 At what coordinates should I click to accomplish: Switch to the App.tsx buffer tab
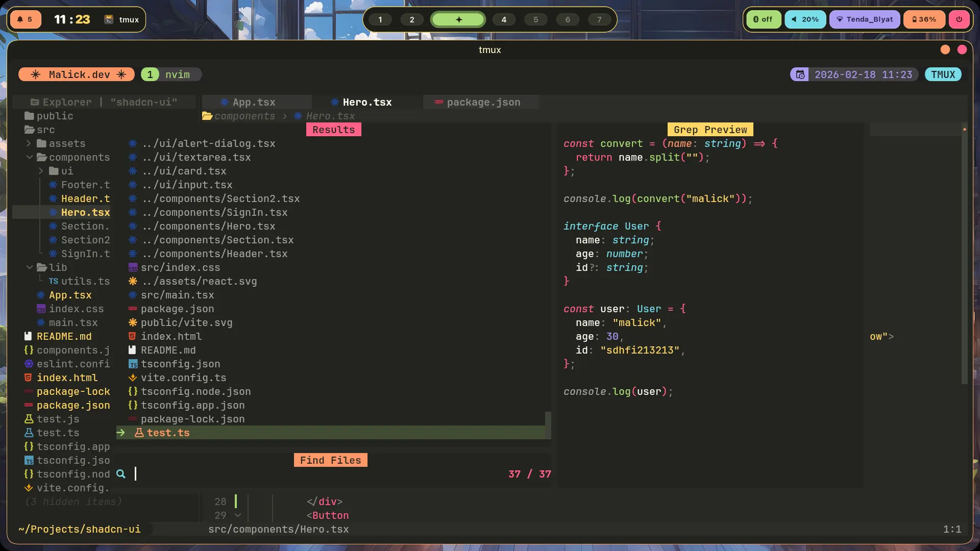257,103
